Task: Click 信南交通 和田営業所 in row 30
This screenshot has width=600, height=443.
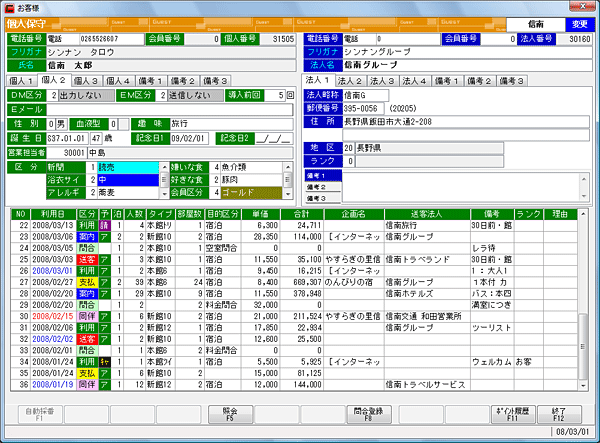Action: [423, 316]
